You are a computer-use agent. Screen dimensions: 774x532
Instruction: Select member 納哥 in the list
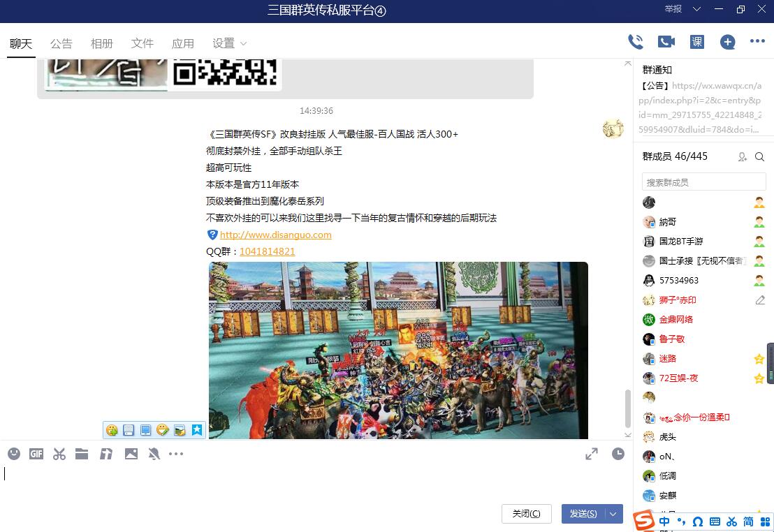coord(703,221)
